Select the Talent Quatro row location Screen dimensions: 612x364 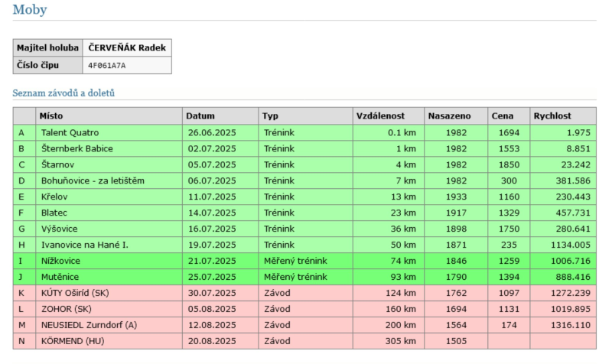click(x=70, y=132)
